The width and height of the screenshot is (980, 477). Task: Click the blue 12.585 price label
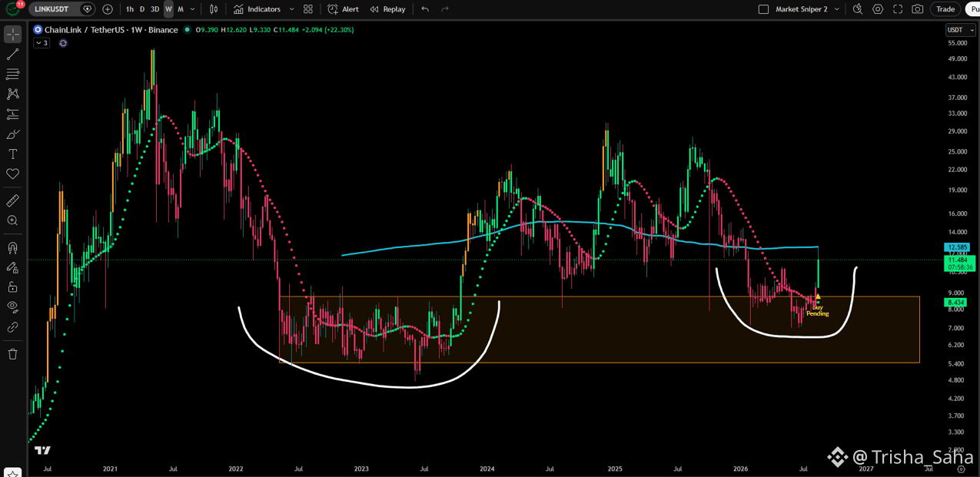point(957,247)
